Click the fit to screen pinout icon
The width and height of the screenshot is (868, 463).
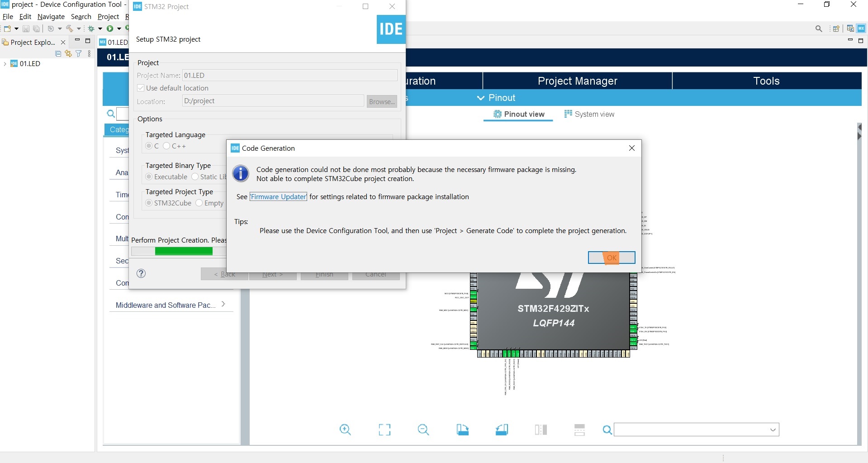384,430
